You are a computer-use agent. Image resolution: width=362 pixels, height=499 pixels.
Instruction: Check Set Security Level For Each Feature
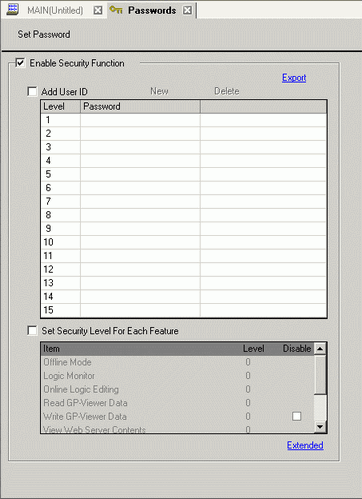tap(32, 331)
